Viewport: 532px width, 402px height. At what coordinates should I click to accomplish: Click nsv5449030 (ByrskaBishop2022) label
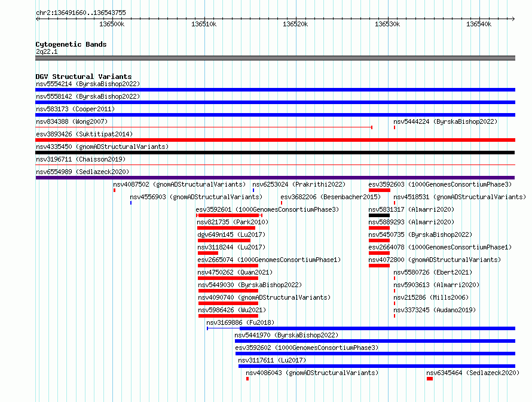pyautogui.click(x=250, y=285)
